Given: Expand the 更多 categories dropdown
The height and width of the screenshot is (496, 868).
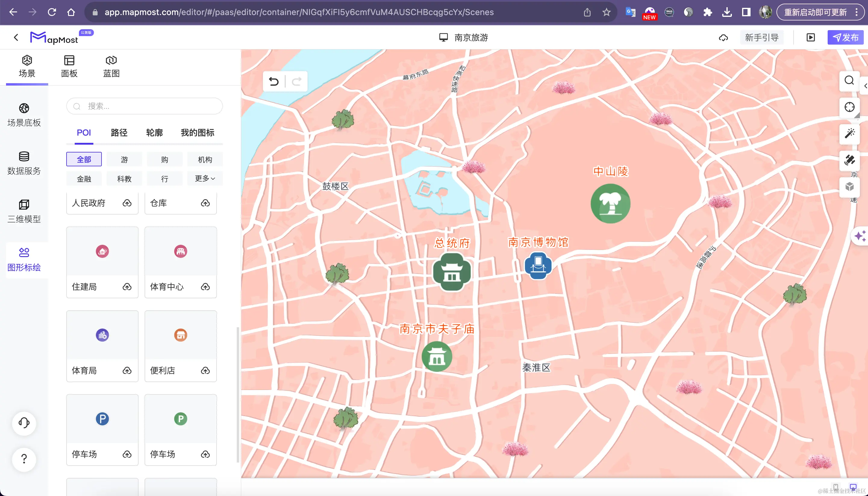Looking at the screenshot, I should (205, 178).
